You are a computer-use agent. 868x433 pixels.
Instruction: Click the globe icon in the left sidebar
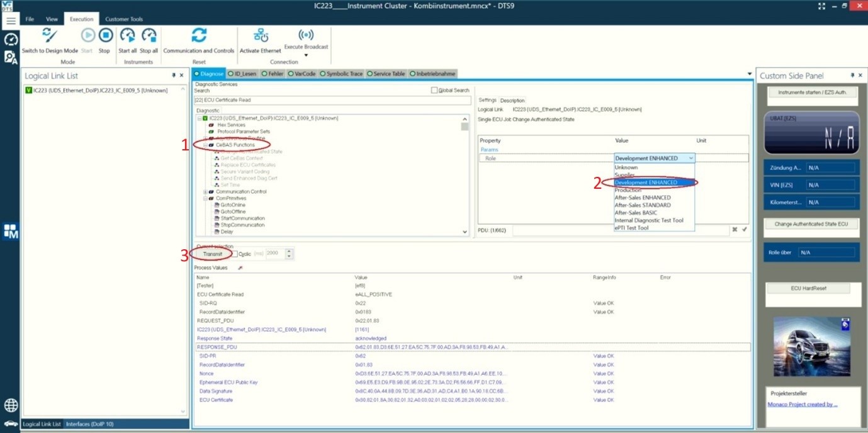click(11, 405)
